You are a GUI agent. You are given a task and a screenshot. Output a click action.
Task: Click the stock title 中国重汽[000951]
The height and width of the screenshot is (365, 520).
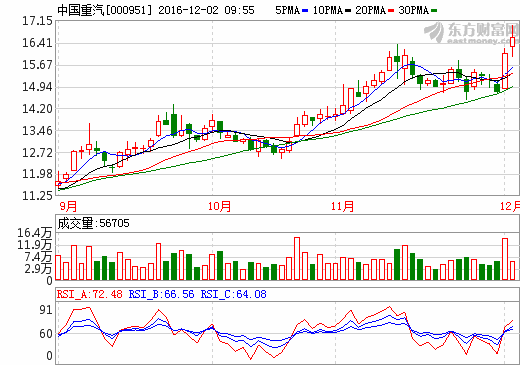(104, 10)
